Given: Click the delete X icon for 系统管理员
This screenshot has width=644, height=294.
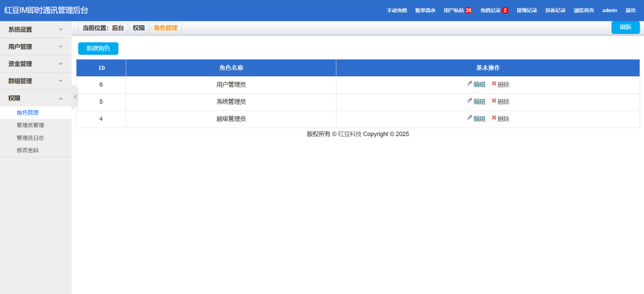Looking at the screenshot, I should [494, 101].
